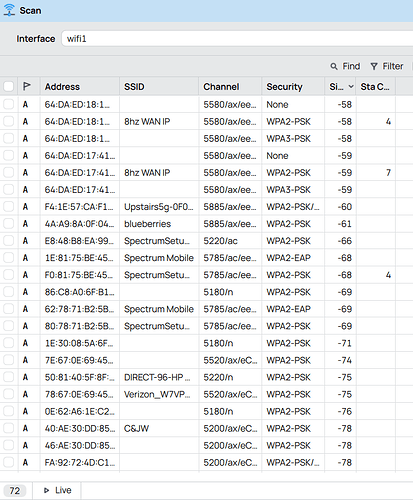Check the DIRECT-96-HP row checkbox

coord(8,377)
